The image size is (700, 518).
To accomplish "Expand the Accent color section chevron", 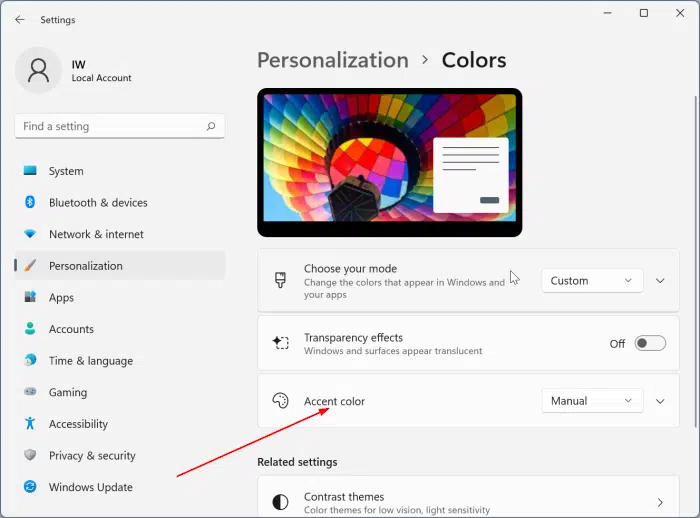I will coord(660,401).
